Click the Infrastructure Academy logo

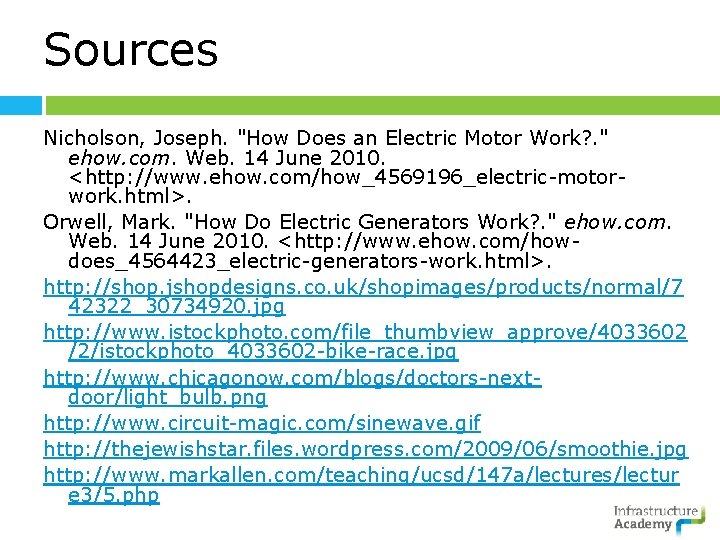pyautogui.click(x=659, y=519)
